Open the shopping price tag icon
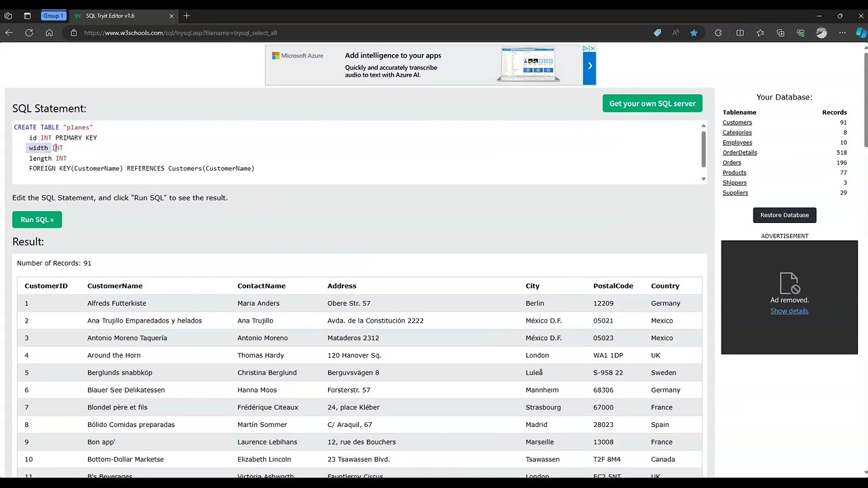 [657, 33]
